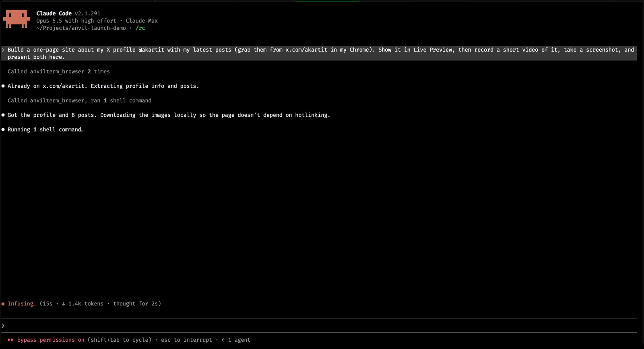Click 'esc to interrupt' hint text

(x=186, y=340)
